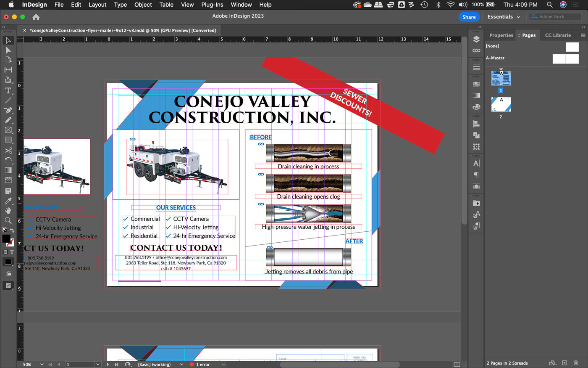Toggle formatting affects container
The image size is (588, 368).
point(5,252)
